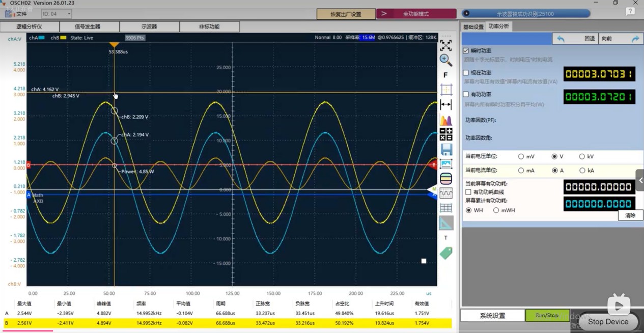This screenshot has width=644, height=333.
Task: Click the 清除 button
Action: 630,215
